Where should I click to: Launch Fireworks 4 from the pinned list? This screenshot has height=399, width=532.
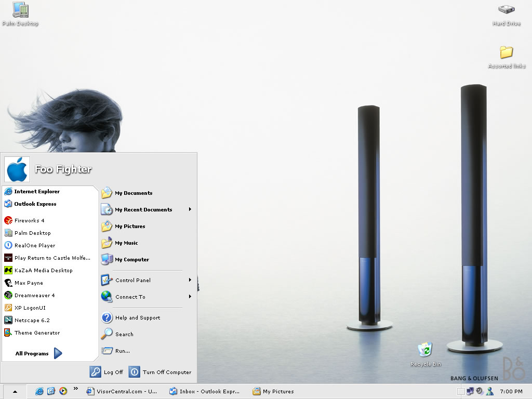(x=29, y=221)
